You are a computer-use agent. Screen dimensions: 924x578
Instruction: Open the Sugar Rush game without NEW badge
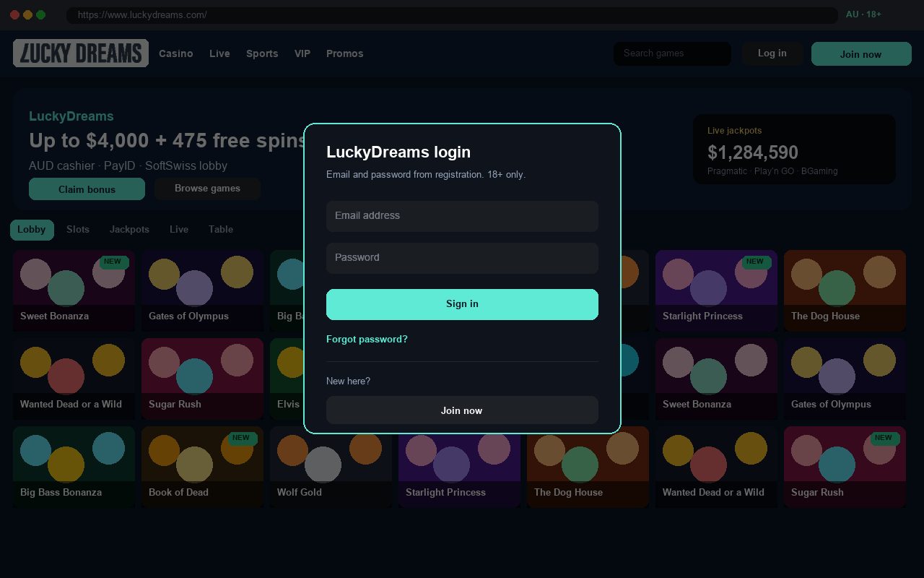[202, 379]
